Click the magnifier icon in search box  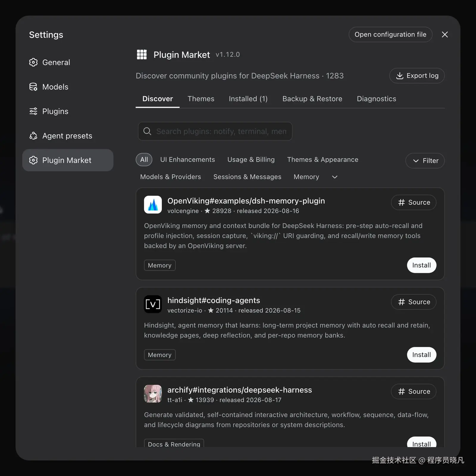pos(147,131)
